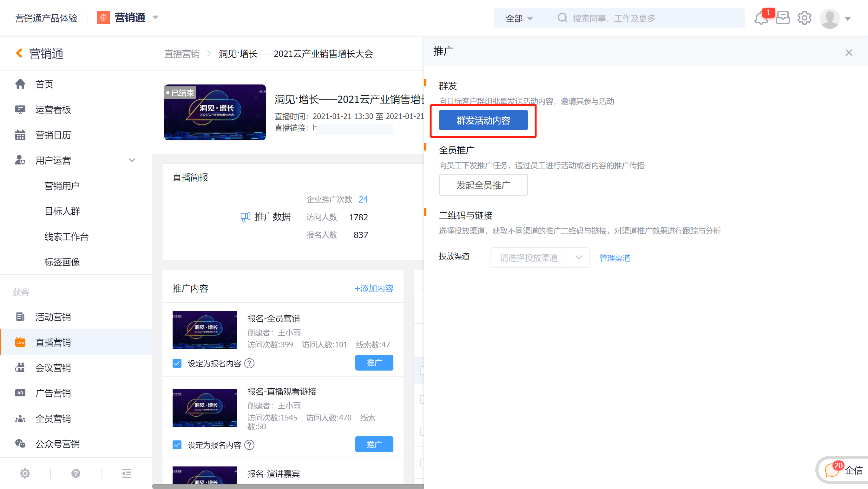Viewport: 868px width, 489px height.
Task: Click help icon beside 报名-直播观看链接 checkbox
Action: [x=249, y=445]
